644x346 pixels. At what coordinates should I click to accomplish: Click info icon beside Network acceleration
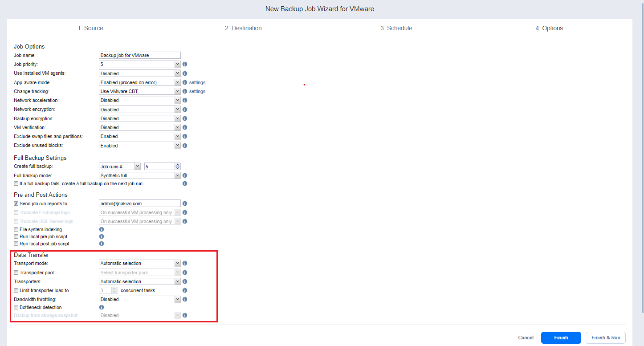(185, 100)
